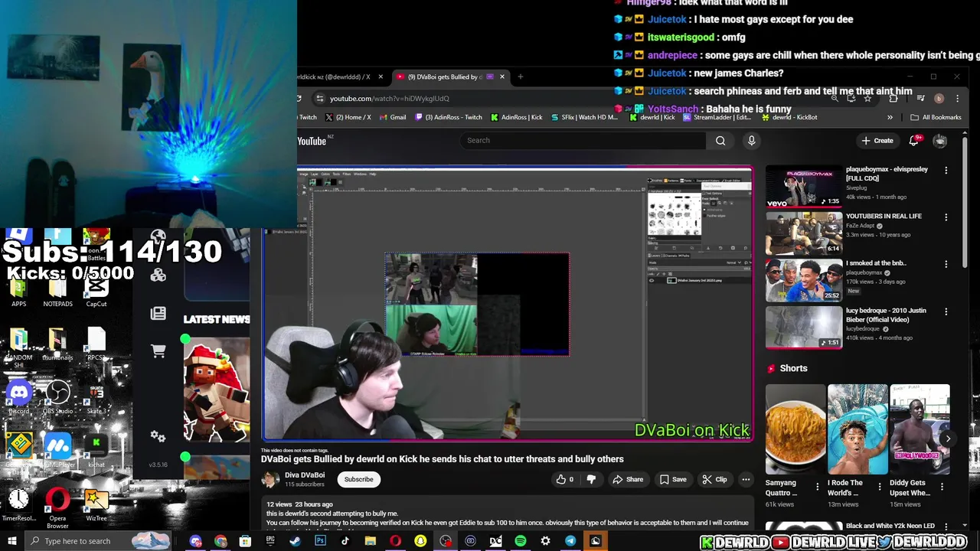Show next Shorts with arrow
This screenshot has width=980, height=551.
tap(947, 439)
